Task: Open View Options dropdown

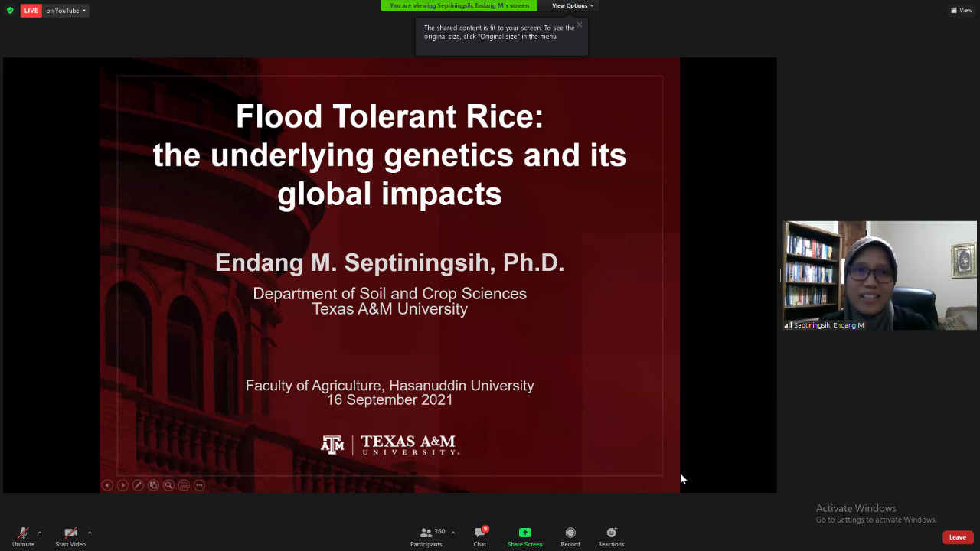Action: [573, 5]
